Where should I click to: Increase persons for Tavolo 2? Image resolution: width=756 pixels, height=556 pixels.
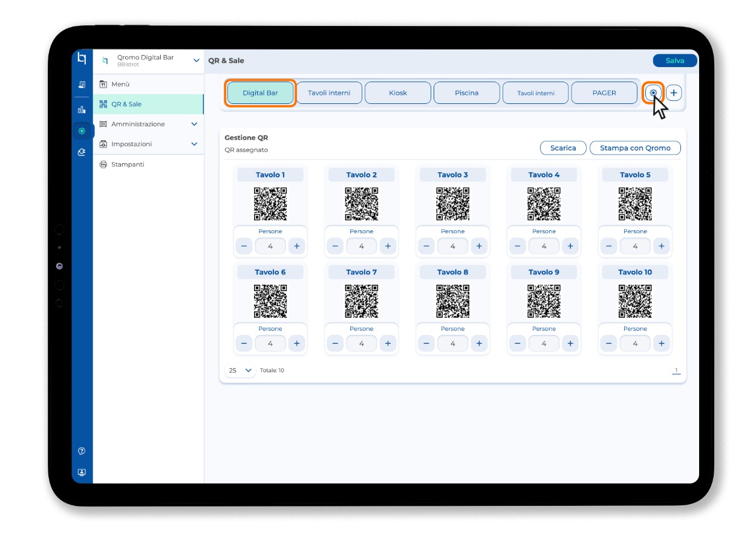click(388, 246)
